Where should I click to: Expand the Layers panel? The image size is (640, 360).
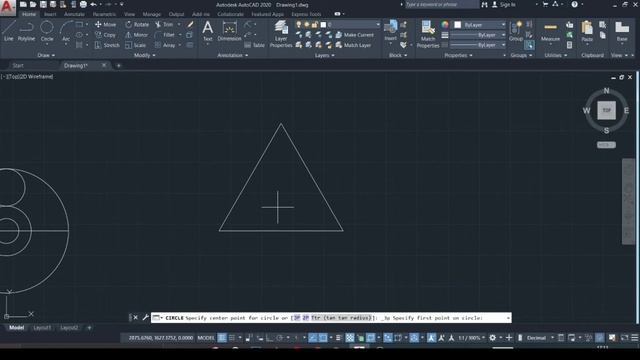(324, 55)
